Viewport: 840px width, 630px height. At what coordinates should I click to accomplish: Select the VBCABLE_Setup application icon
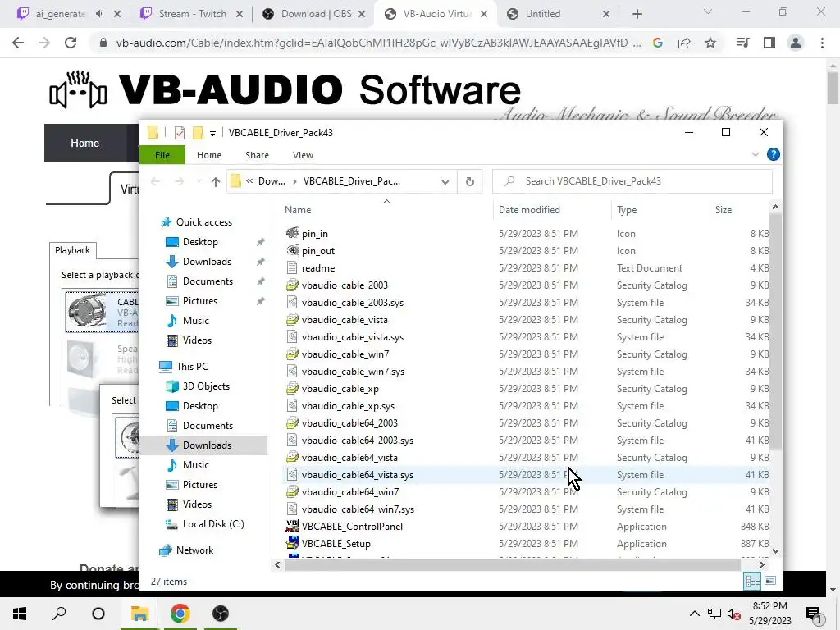point(292,543)
